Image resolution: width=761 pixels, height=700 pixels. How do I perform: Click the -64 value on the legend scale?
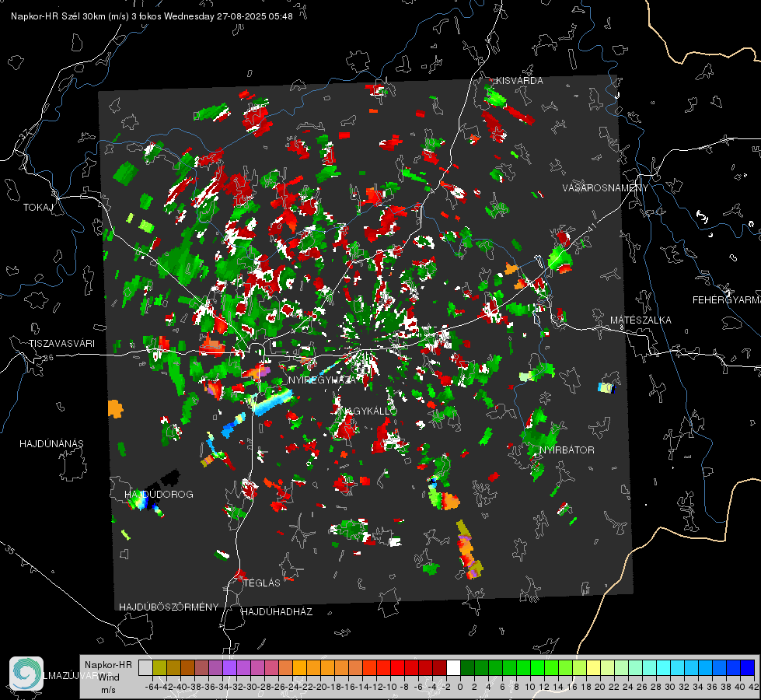(x=152, y=687)
